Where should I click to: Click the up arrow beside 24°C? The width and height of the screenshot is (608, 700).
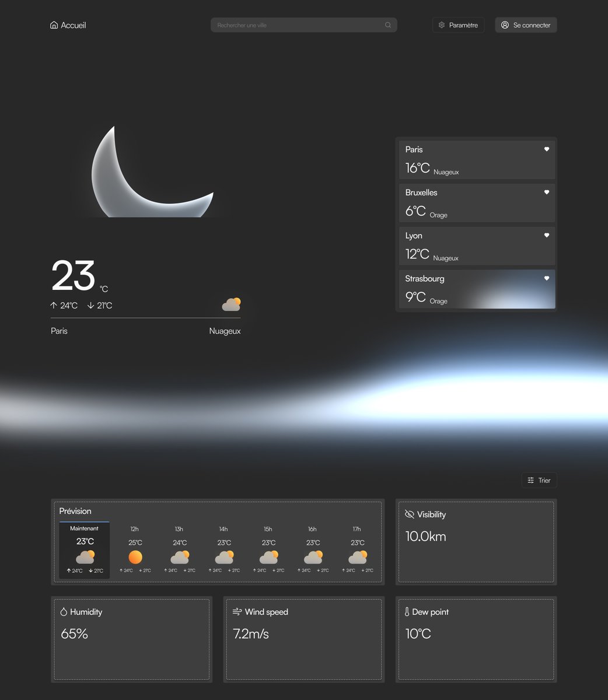pyautogui.click(x=54, y=305)
